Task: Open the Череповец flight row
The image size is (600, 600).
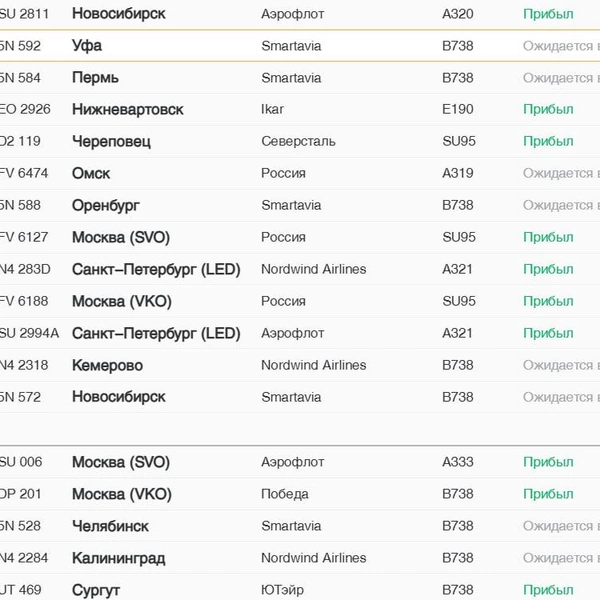Action: click(111, 142)
